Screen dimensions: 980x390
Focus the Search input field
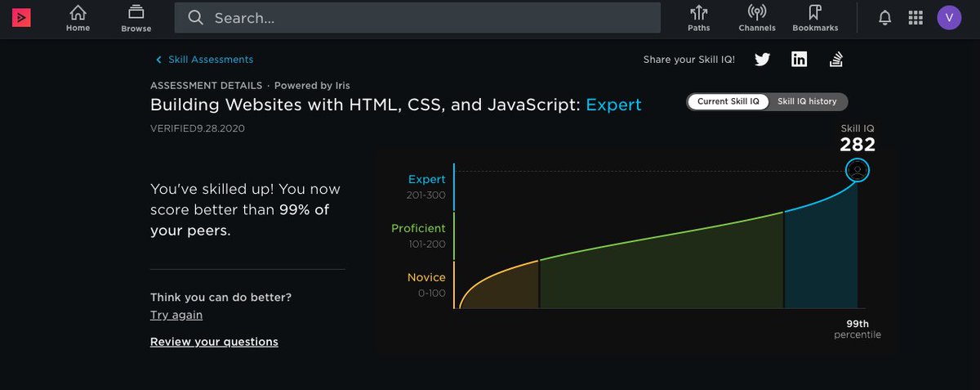(x=419, y=17)
